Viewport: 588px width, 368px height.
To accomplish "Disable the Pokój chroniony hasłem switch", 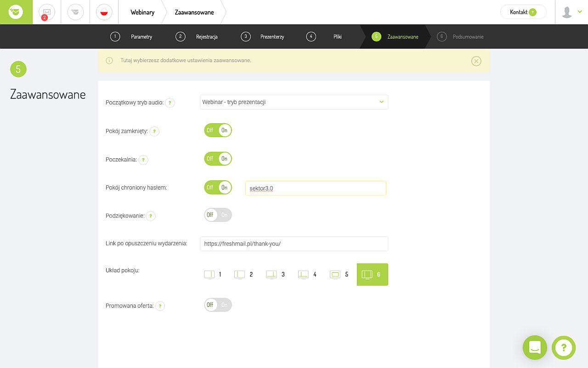I will (218, 187).
